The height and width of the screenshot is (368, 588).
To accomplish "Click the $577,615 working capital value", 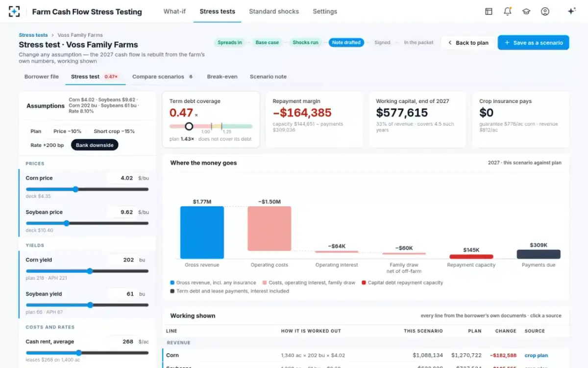I will coord(402,113).
